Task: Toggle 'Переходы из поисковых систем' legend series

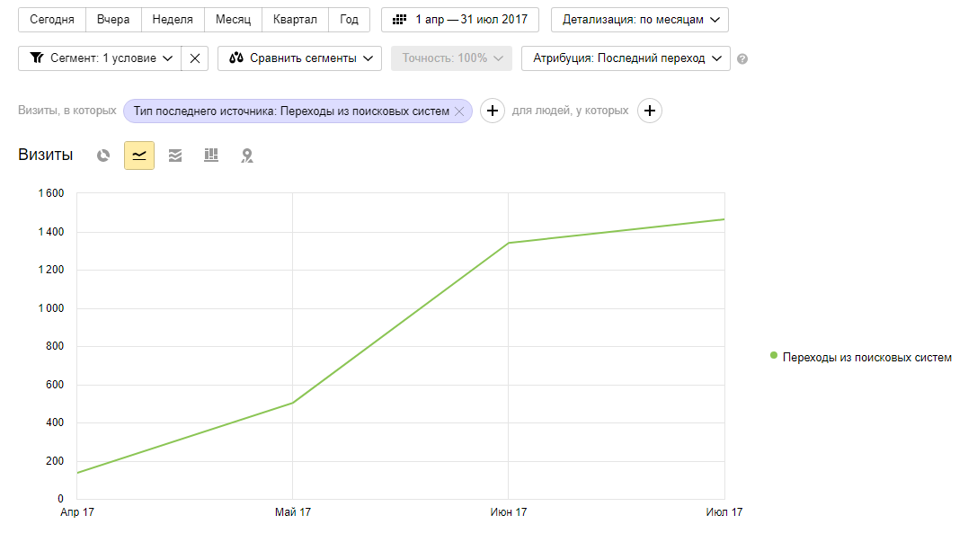Action: point(860,357)
